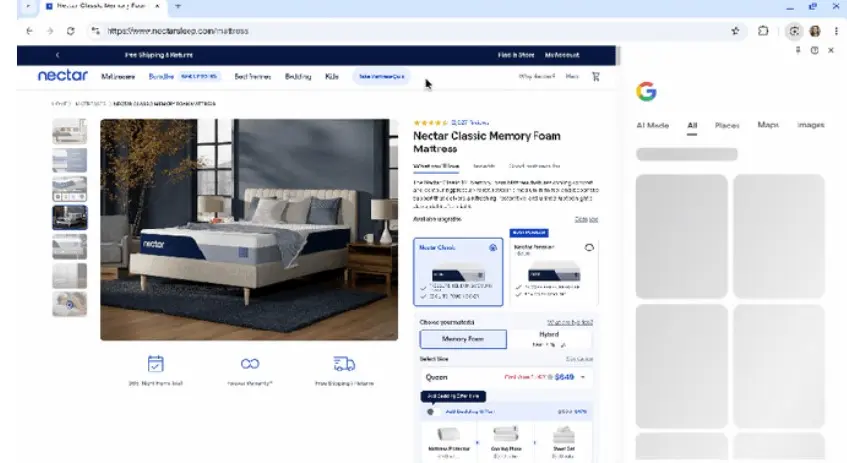Open the Bedding menu
The image size is (847, 463).
coord(298,77)
